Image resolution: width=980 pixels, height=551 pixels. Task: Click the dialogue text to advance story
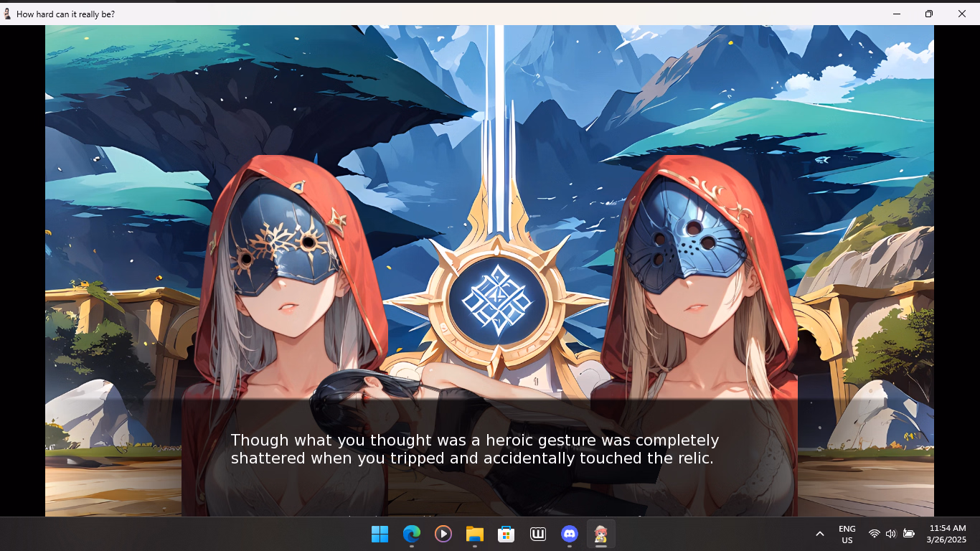(473, 449)
